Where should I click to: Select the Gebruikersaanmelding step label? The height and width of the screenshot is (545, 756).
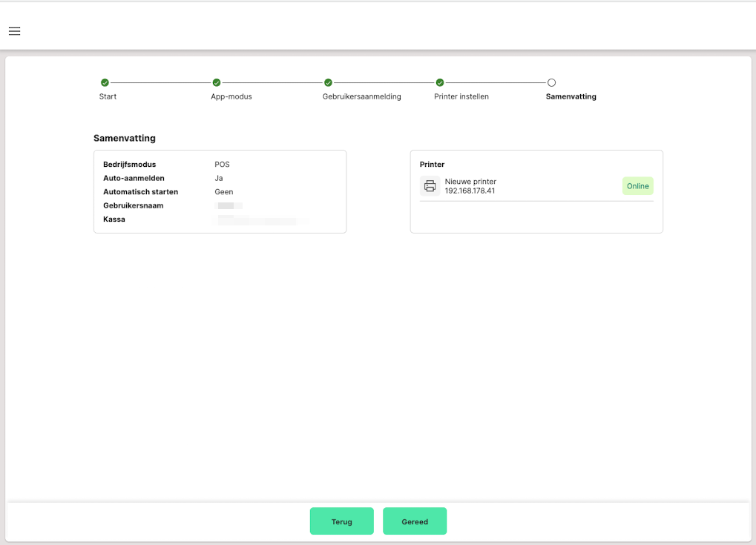[361, 96]
